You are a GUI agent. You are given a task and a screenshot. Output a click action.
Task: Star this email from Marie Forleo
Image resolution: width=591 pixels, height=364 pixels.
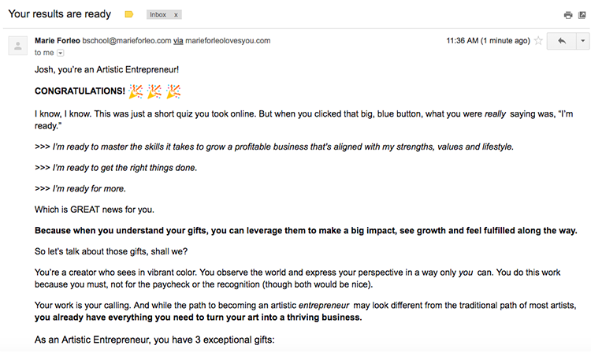(539, 41)
